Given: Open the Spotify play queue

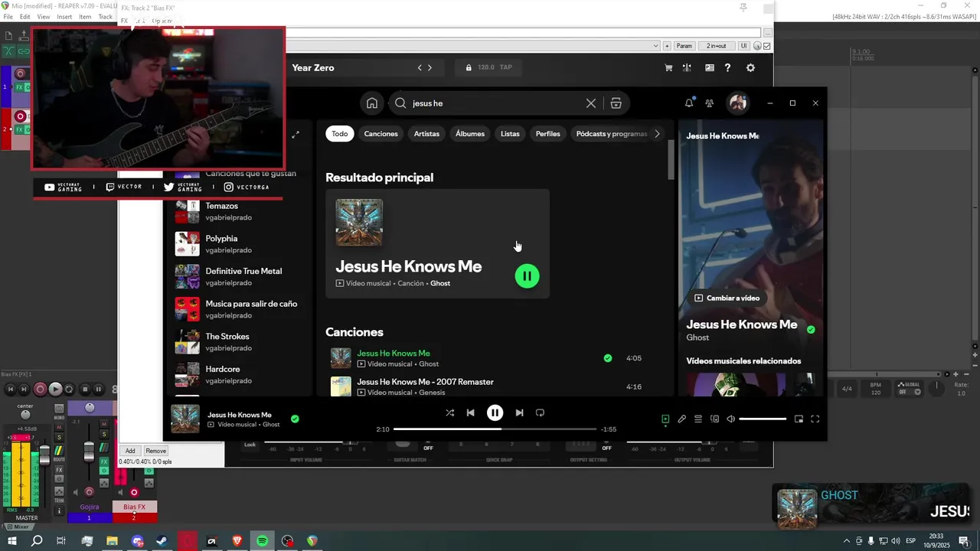Looking at the screenshot, I should [698, 419].
